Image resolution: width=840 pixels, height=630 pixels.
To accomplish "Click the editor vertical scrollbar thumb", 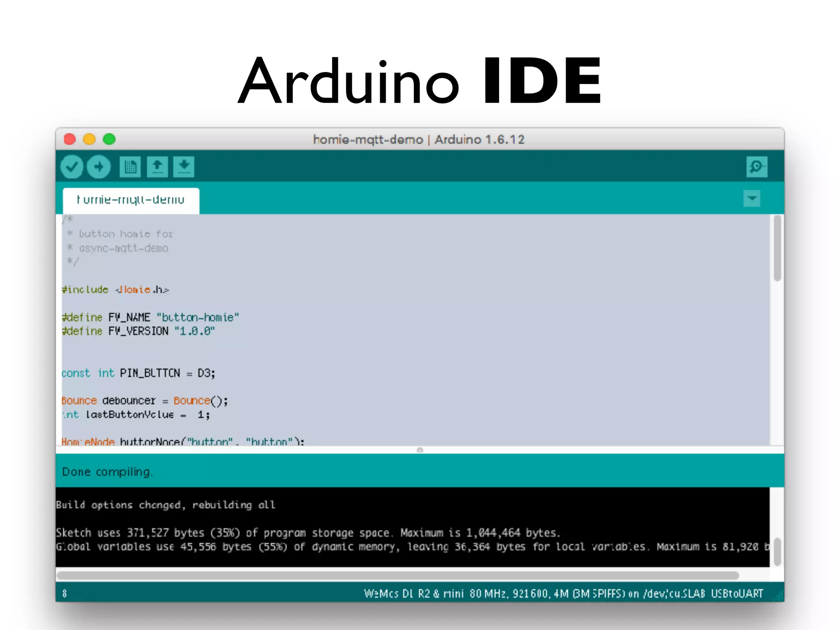I will [777, 248].
